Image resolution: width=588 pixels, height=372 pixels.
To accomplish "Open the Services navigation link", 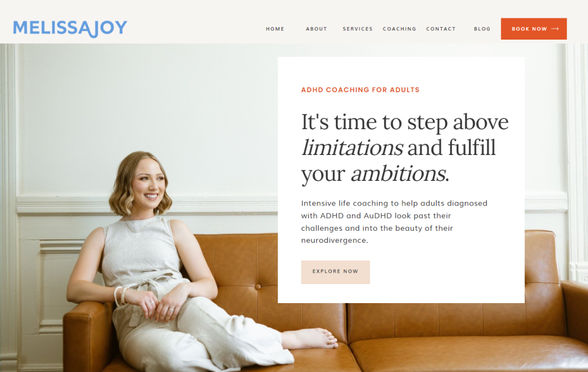I will [357, 29].
